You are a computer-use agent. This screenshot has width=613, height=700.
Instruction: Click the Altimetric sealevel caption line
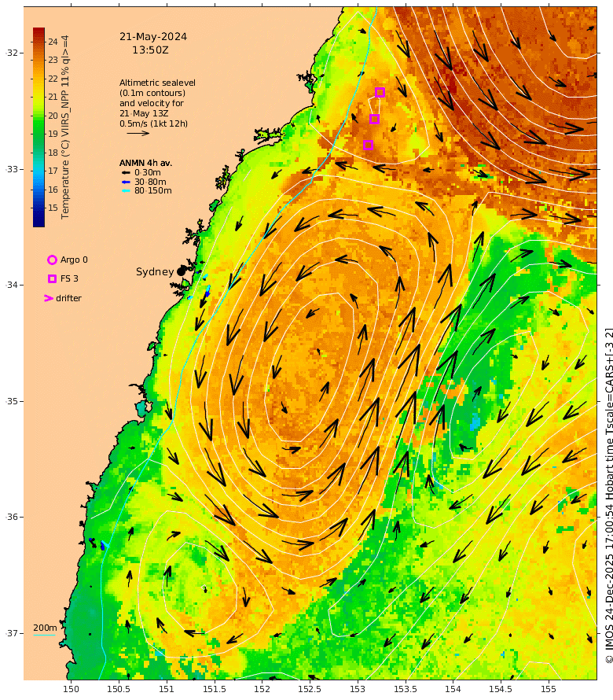157,83
